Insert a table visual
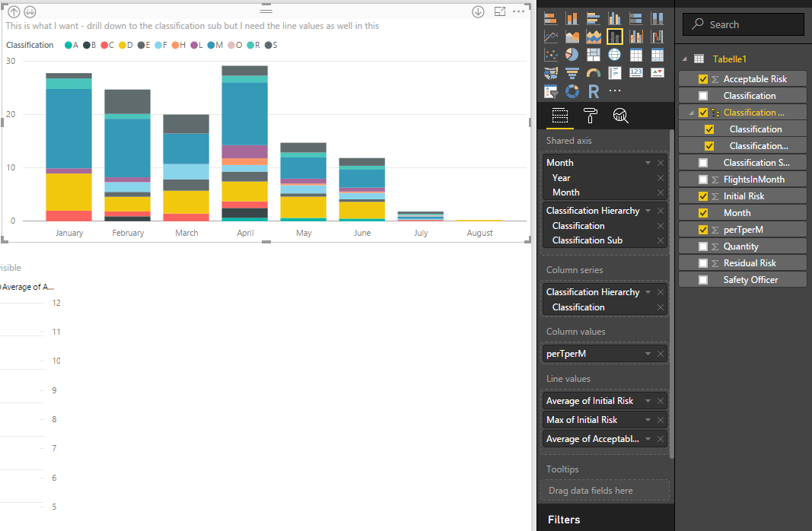 (636, 54)
